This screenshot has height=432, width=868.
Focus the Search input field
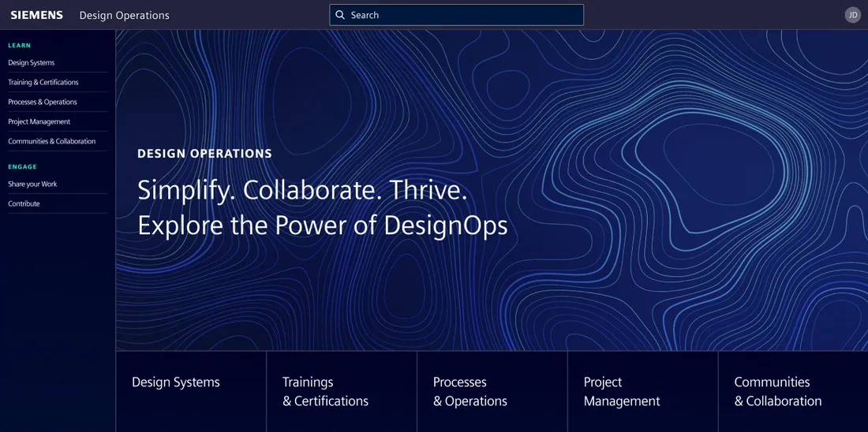click(x=456, y=15)
